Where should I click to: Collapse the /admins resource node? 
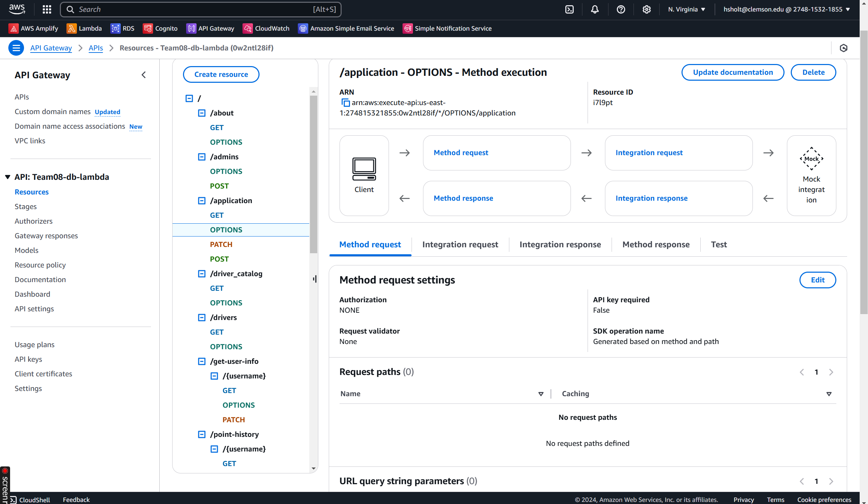point(201,157)
